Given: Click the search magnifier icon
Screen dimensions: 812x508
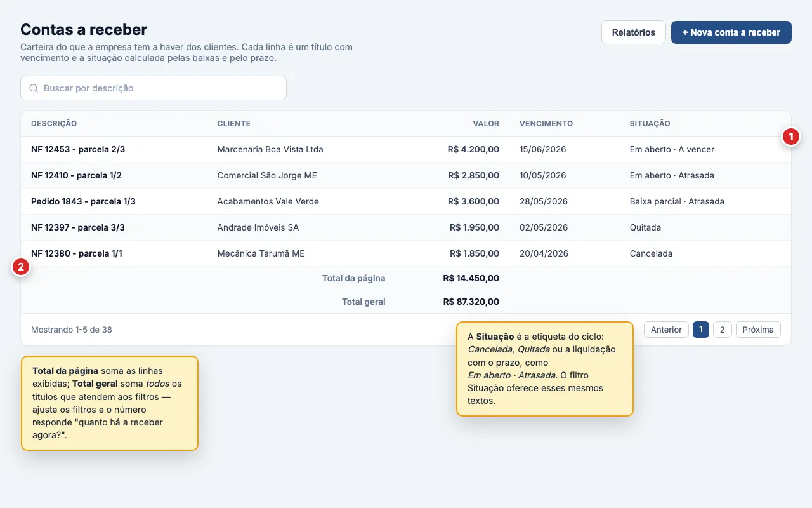Looking at the screenshot, I should tap(34, 88).
